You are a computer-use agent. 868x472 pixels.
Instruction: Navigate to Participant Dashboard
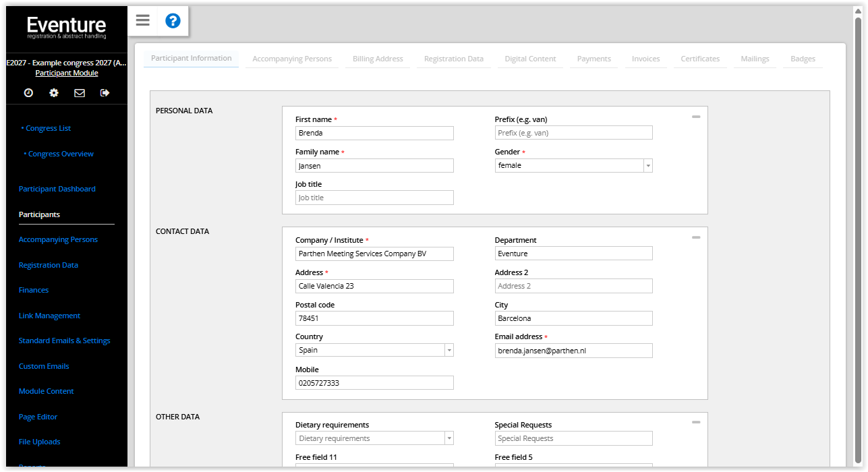coord(57,189)
